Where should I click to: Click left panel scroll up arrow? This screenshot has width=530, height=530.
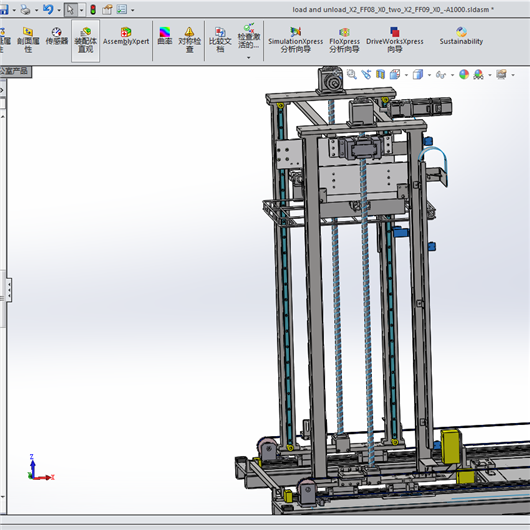[3, 117]
